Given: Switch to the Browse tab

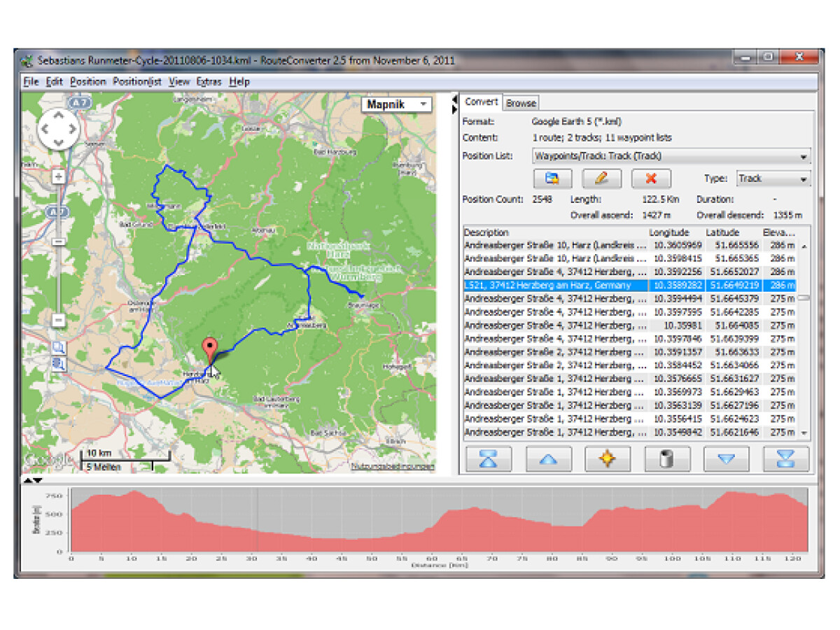Looking at the screenshot, I should coord(521,103).
